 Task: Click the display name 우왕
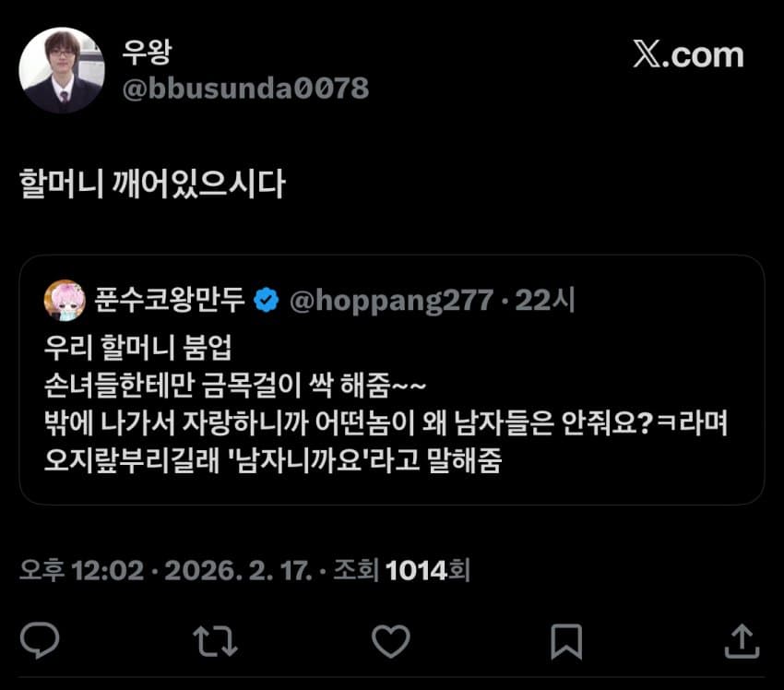147,53
